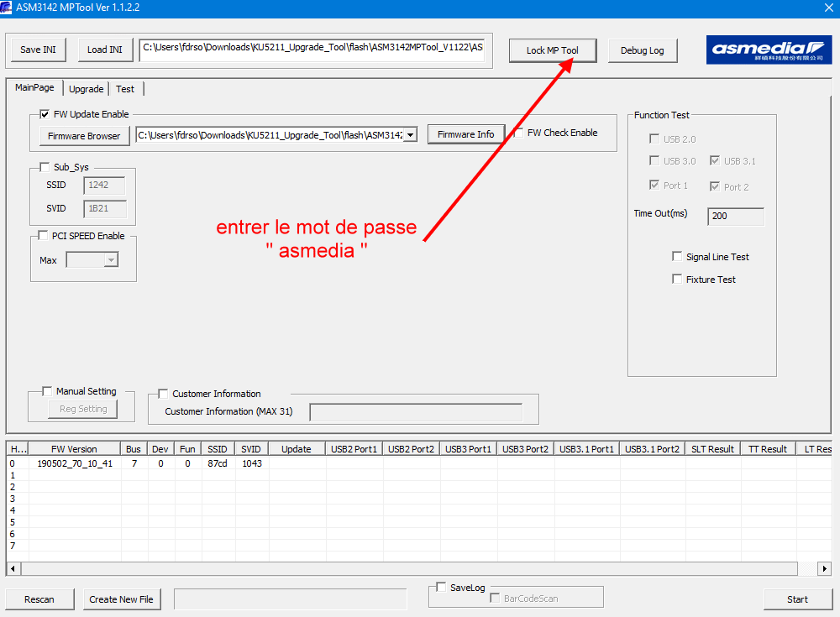Image resolution: width=840 pixels, height=617 pixels.
Task: Show Firmware Info
Action: pos(466,134)
